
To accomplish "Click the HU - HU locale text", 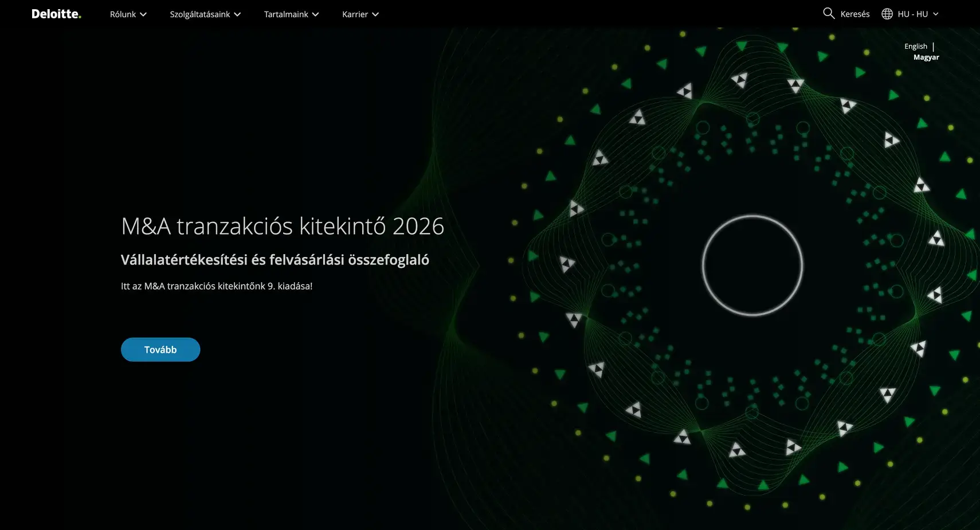I will click(x=913, y=14).
